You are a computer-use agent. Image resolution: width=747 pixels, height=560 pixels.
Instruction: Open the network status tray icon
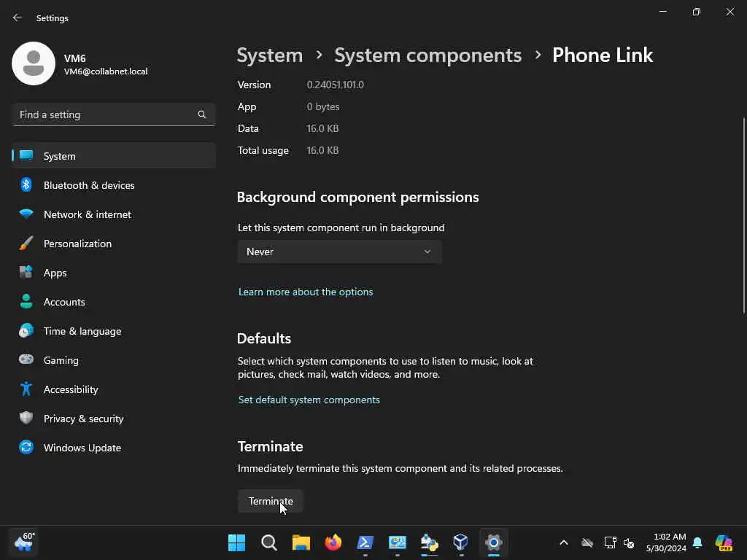[x=610, y=542]
